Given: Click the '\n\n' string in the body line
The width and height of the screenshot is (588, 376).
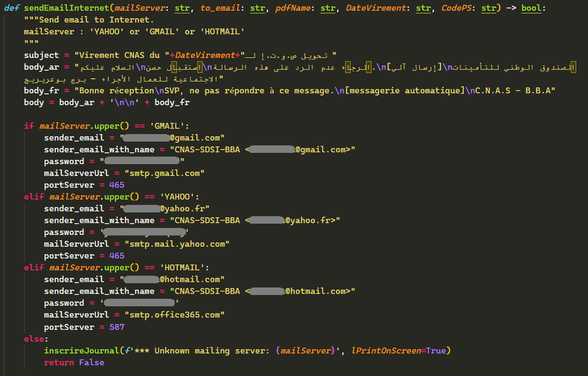Looking at the screenshot, I should (124, 102).
